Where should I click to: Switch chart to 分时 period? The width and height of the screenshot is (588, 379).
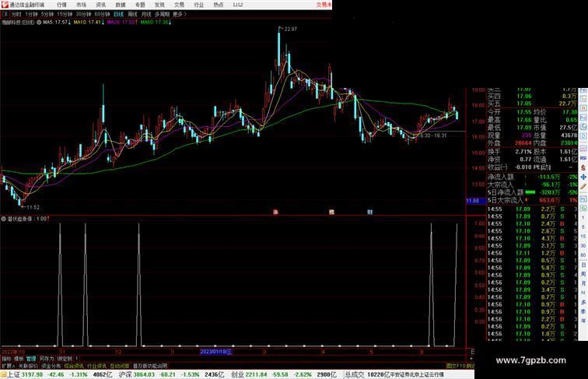pos(16,14)
